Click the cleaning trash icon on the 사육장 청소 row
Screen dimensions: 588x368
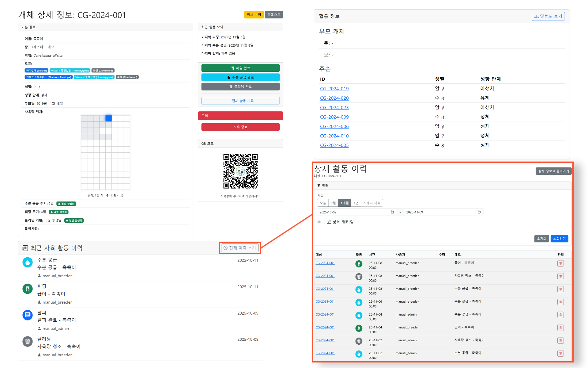(x=359, y=276)
